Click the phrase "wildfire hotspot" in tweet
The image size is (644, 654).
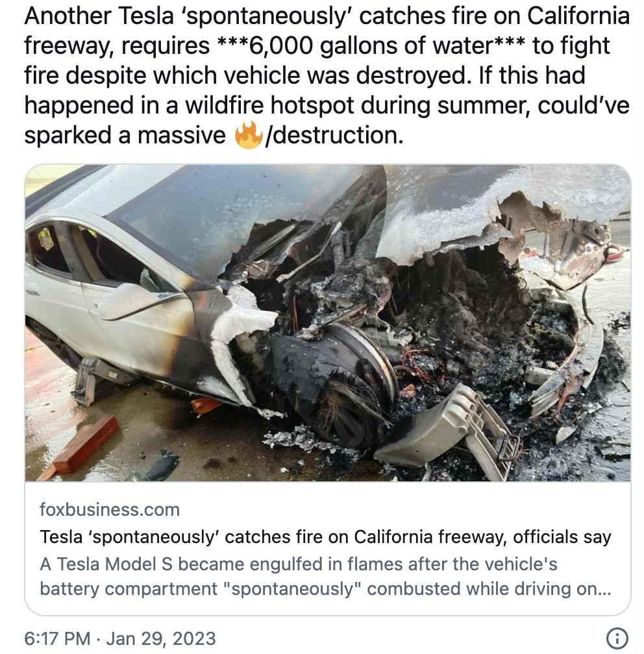pyautogui.click(x=269, y=106)
